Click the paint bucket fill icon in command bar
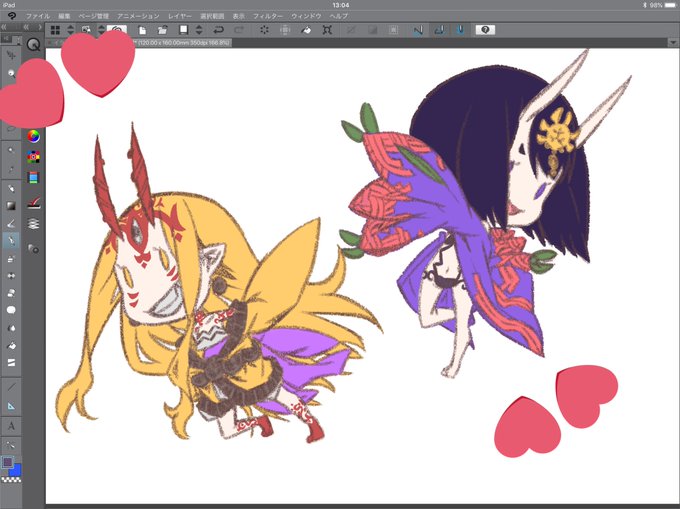The width and height of the screenshot is (680, 509). coord(306,30)
